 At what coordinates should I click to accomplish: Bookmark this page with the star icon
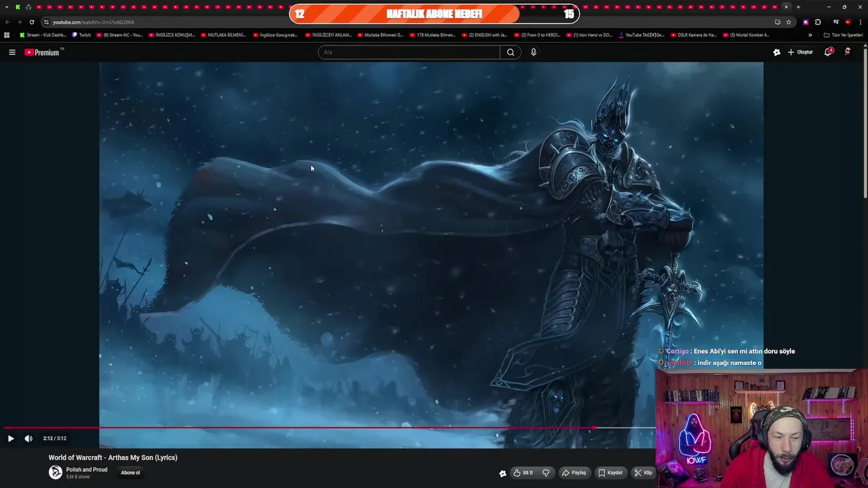coord(789,22)
